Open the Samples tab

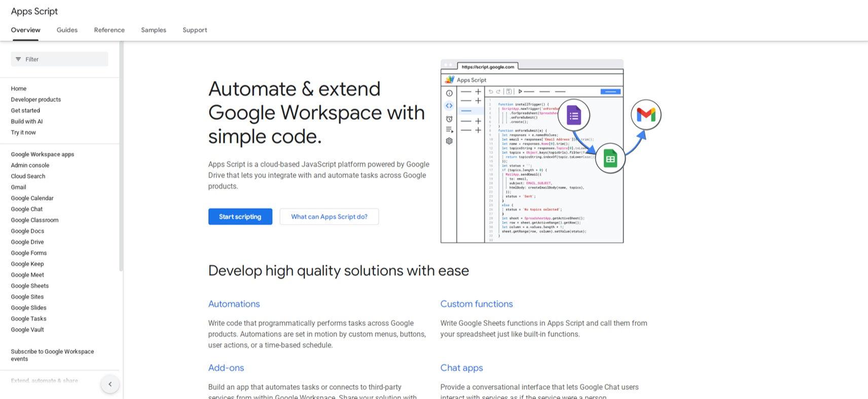154,30
